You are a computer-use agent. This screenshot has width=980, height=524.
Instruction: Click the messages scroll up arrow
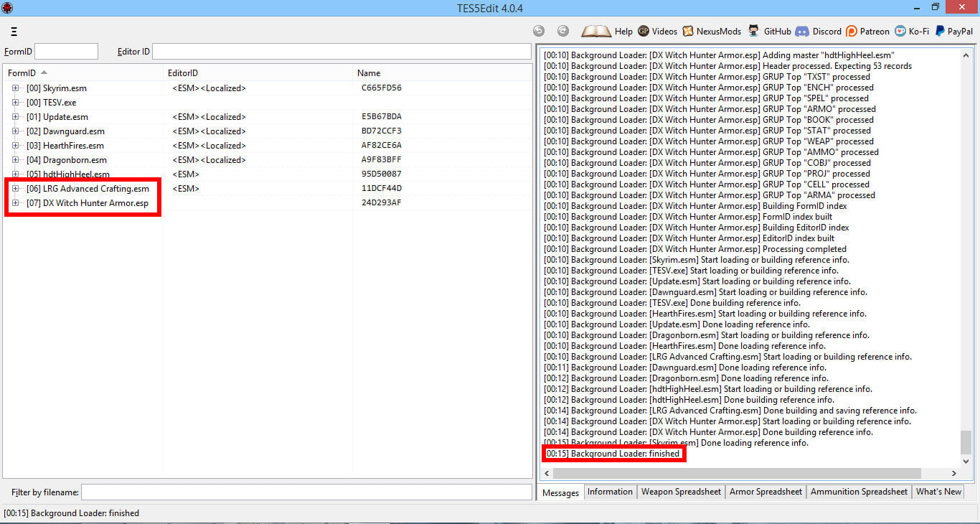click(966, 55)
